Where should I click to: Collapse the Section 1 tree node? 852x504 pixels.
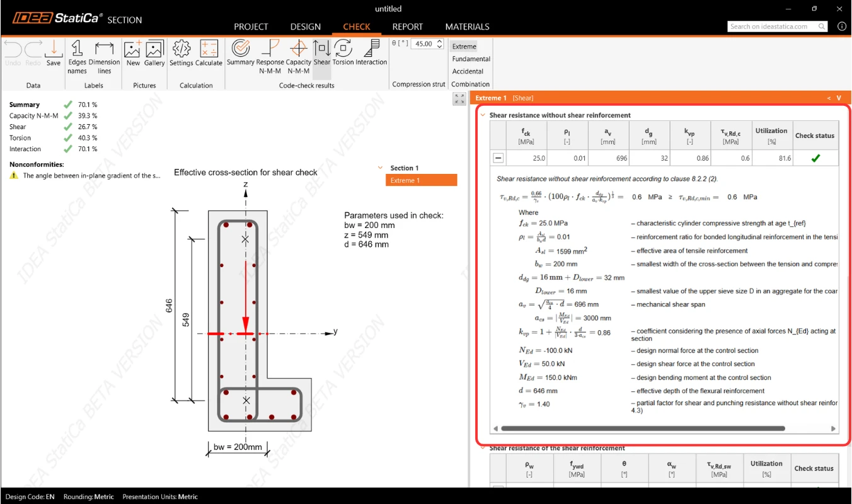point(380,168)
